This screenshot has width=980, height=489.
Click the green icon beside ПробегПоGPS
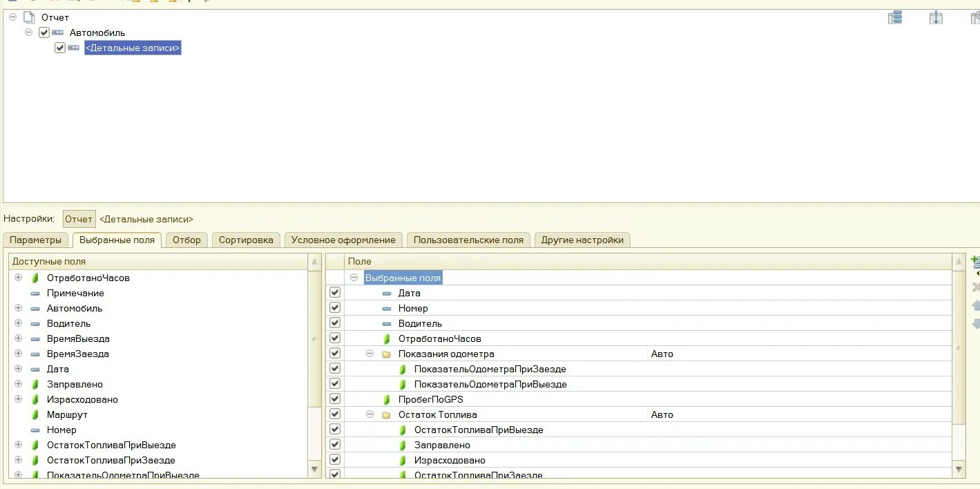(x=387, y=399)
